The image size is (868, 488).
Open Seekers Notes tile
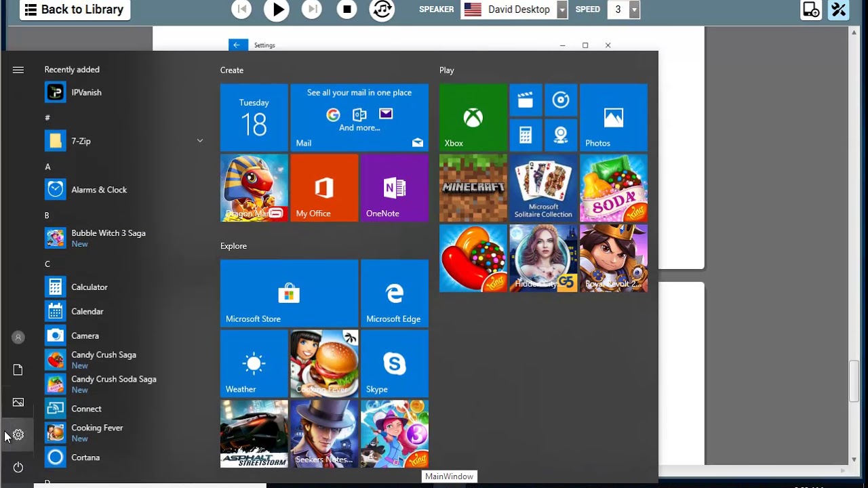[324, 434]
